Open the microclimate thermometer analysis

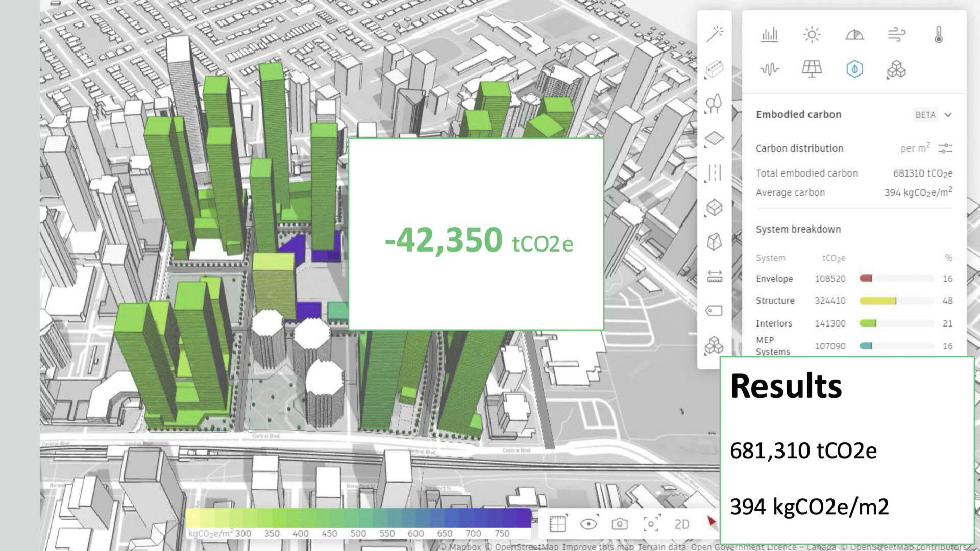coord(938,35)
